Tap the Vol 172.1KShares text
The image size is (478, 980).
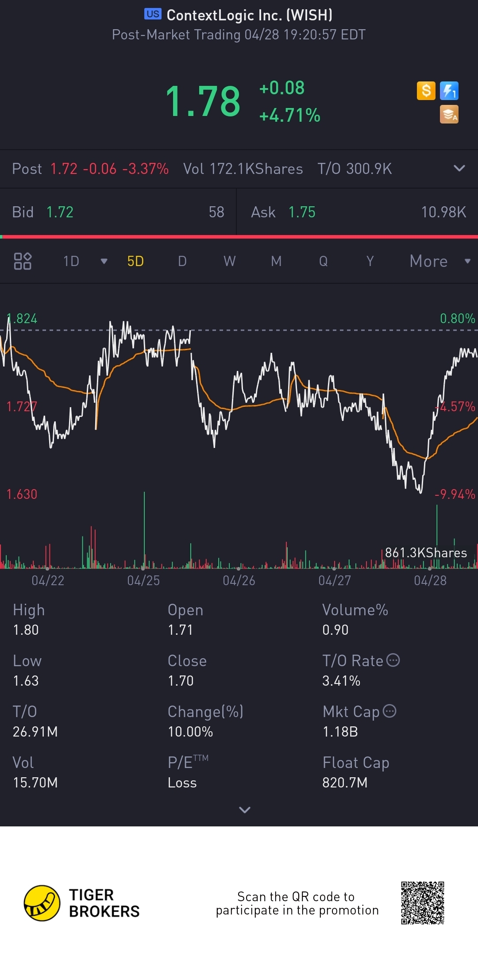click(x=243, y=169)
